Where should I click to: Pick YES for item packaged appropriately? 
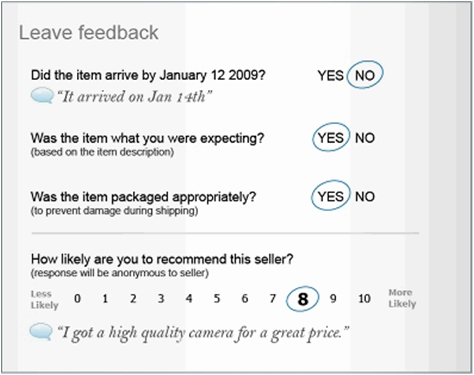(x=330, y=196)
